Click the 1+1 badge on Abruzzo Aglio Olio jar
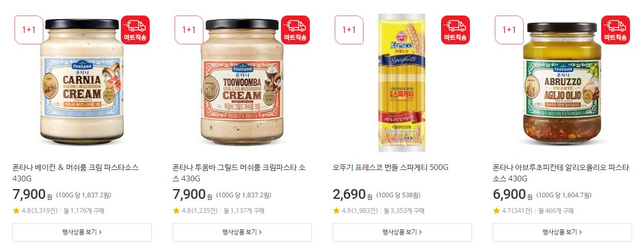644x250 pixels. pos(509,30)
